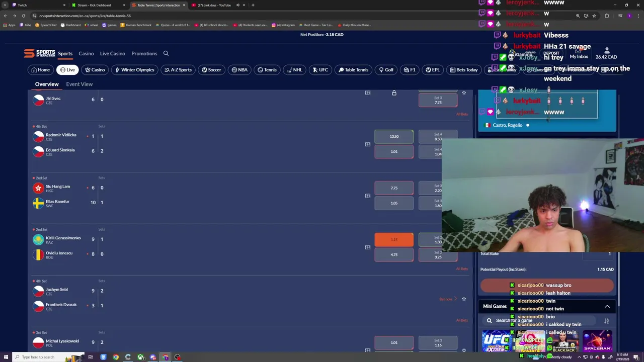Open scoreboard icon for Gerassimenko vs Ionescu
Viewport: 644px width, 362px height.
tap(368, 247)
